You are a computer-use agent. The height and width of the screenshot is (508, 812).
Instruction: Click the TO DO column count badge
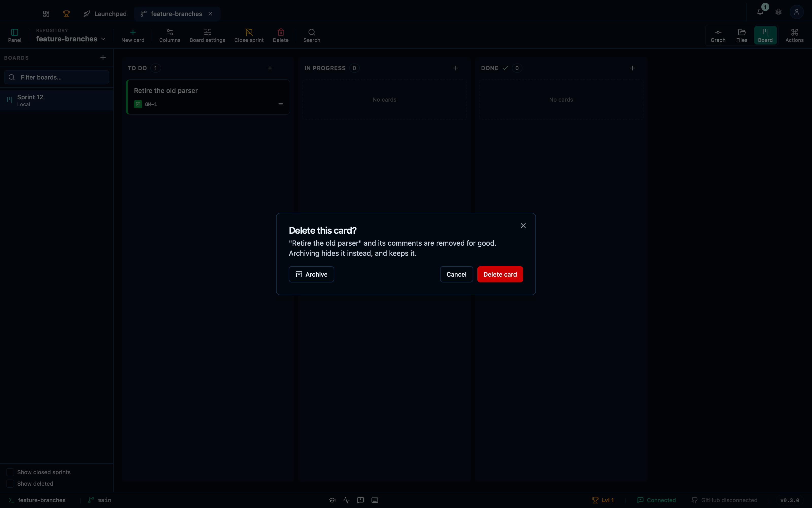click(155, 68)
